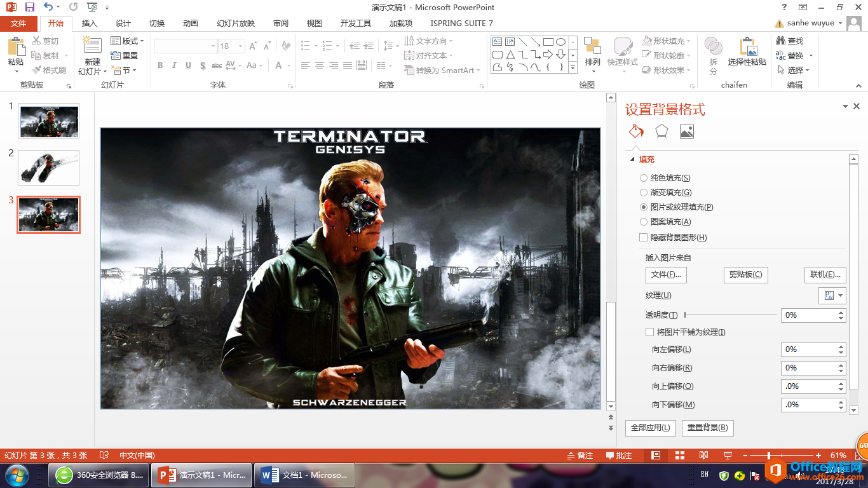868x488 pixels.
Task: Open the Picture icon tab in pane
Action: click(686, 132)
